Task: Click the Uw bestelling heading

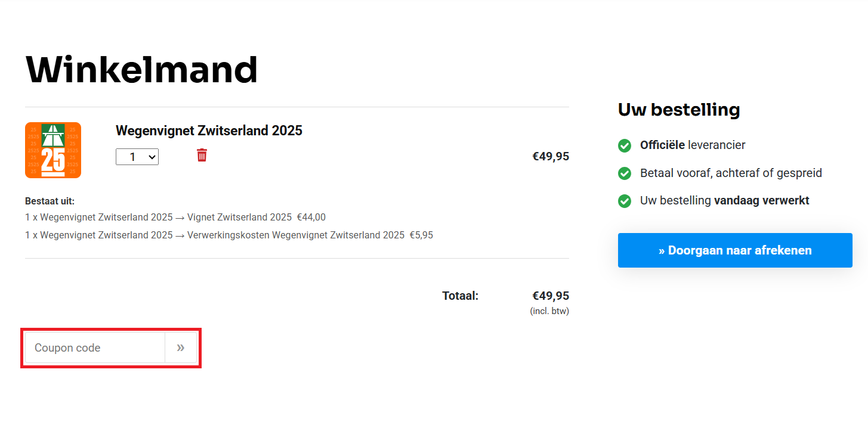Action: pos(679,110)
